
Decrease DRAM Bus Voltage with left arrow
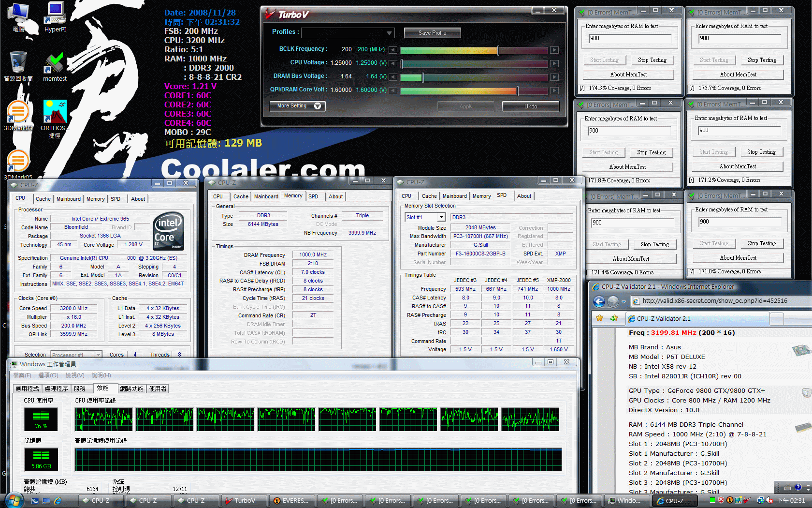tap(393, 77)
